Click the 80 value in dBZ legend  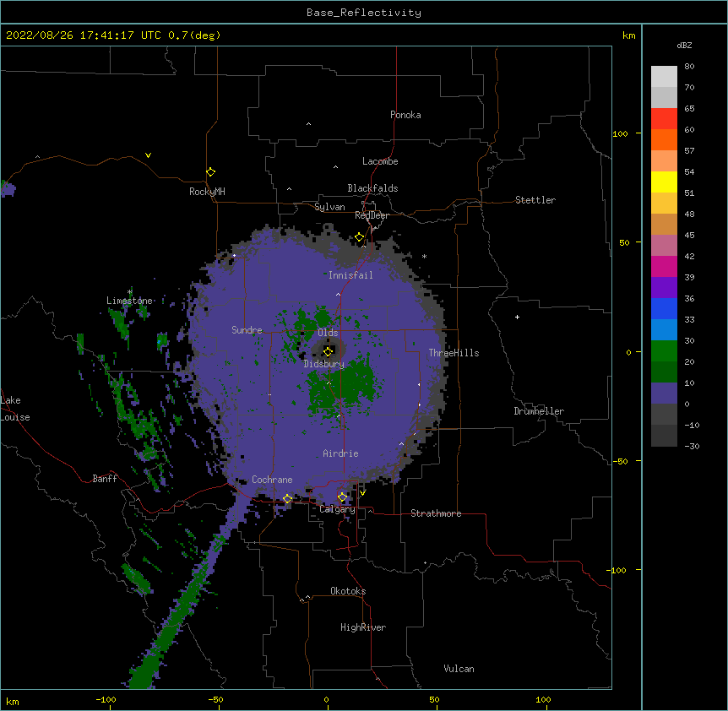689,67
